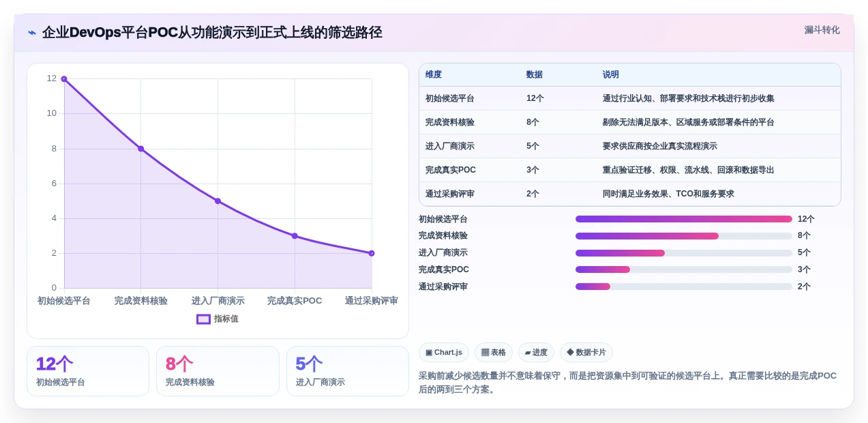
Task: Click the 漏斗转化 label in header
Action: 822,30
